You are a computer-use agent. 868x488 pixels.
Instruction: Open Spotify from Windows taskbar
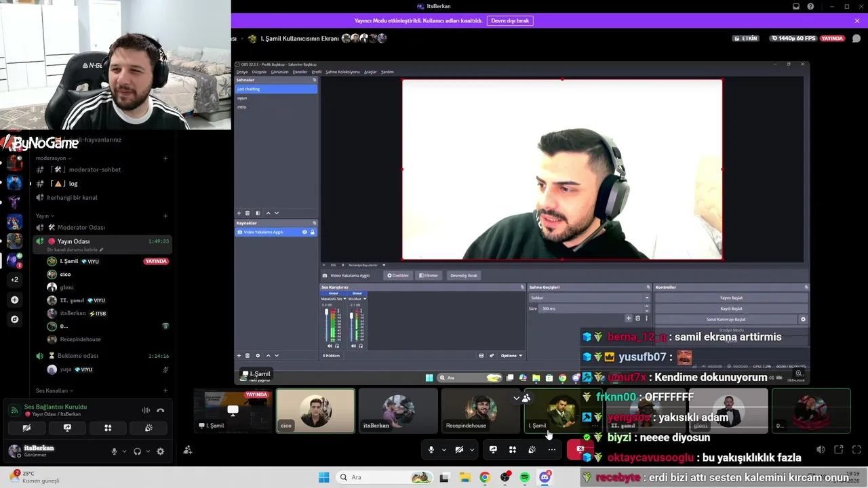pyautogui.click(x=525, y=478)
